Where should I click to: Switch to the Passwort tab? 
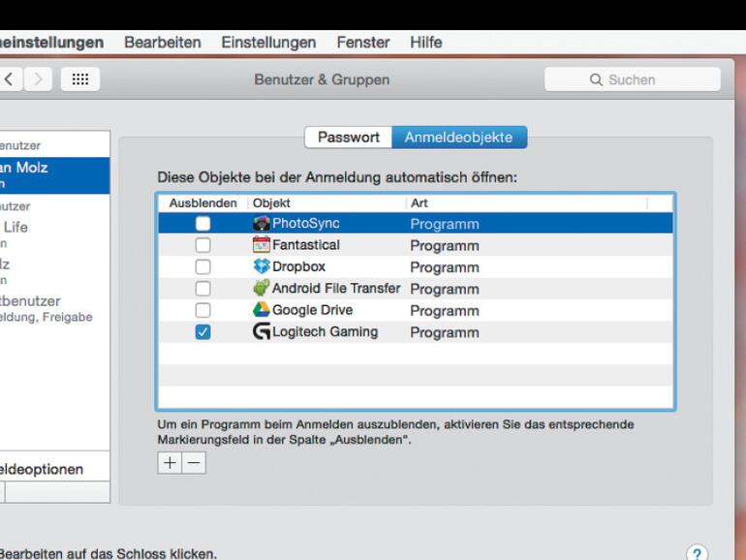point(348,137)
